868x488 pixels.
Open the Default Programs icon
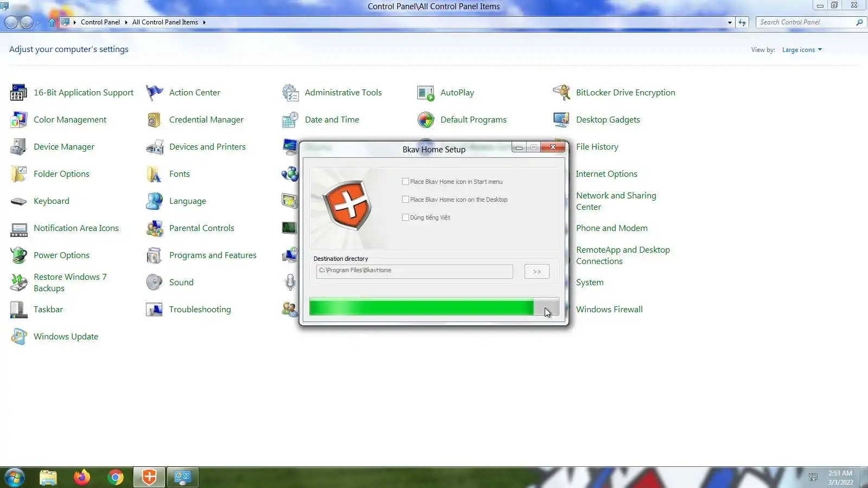pyautogui.click(x=425, y=120)
